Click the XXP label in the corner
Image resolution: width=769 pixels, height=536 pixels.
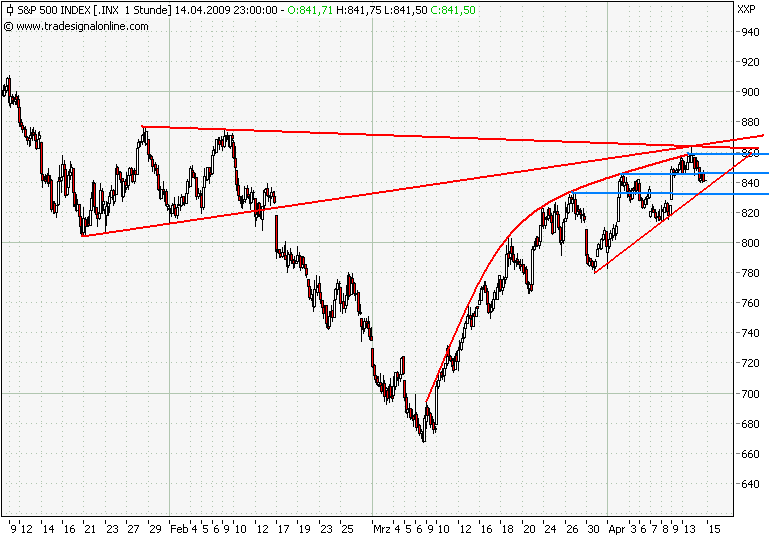click(x=747, y=9)
